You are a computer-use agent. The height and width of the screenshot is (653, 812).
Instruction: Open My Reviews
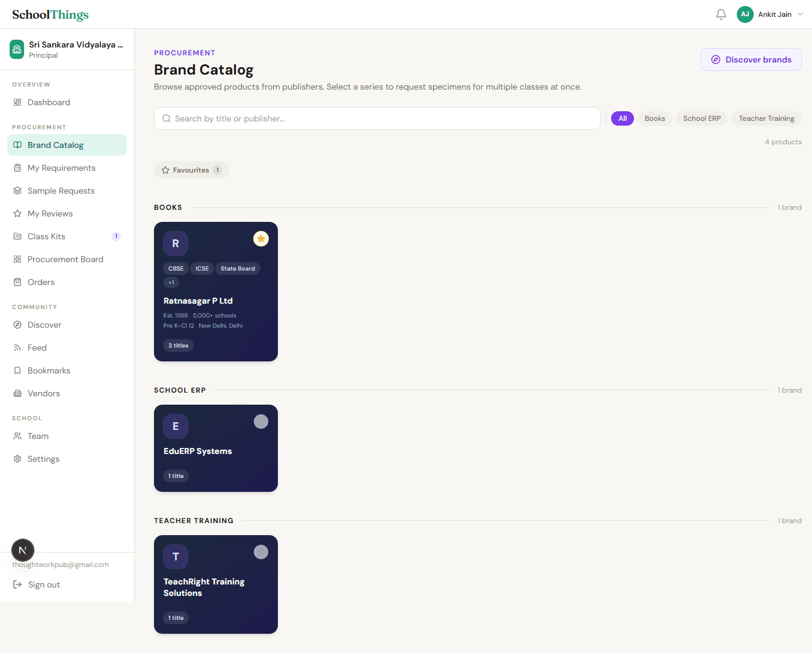pos(67,213)
